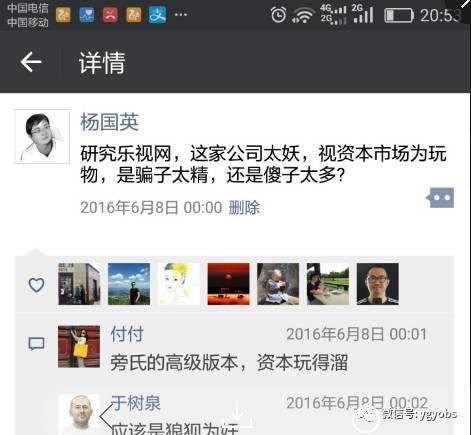
Task: Tap the Wi-Fi status icon
Action: coord(303,15)
